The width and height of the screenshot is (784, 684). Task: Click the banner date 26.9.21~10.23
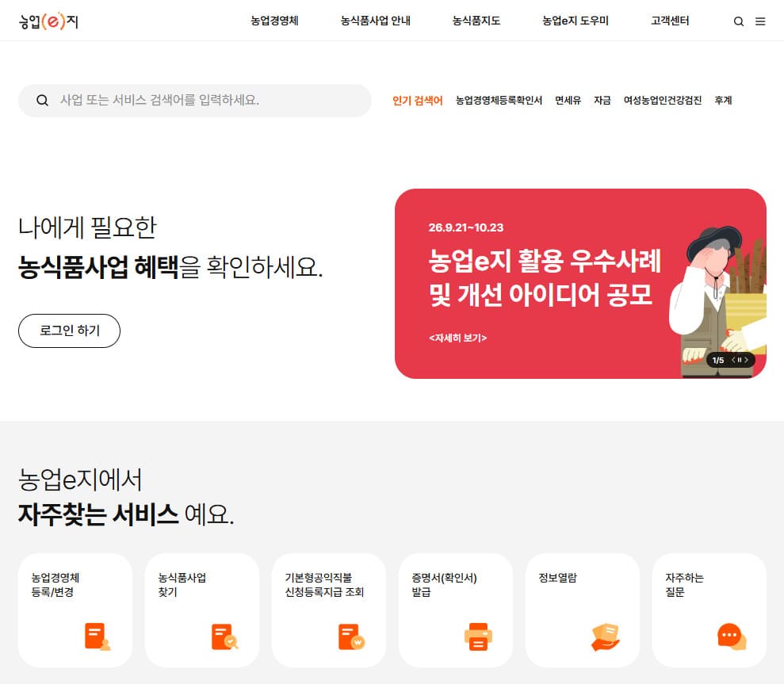(x=466, y=227)
